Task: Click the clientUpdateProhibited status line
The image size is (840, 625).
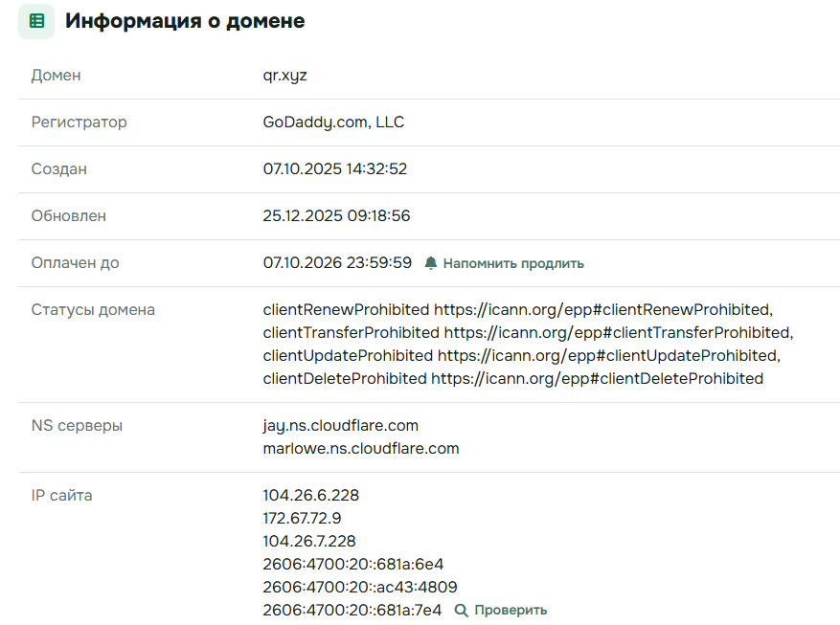Action: [521, 356]
